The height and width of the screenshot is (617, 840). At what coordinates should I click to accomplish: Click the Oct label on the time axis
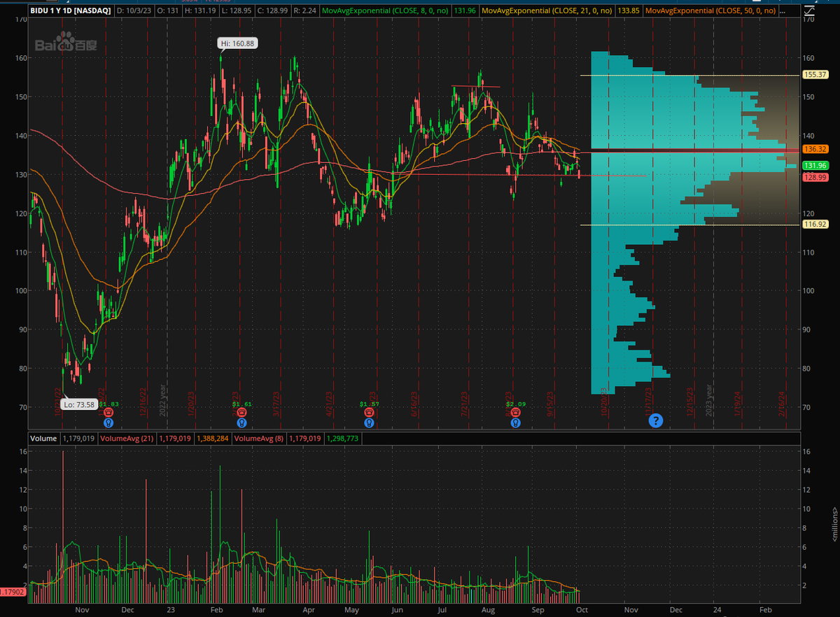point(583,610)
